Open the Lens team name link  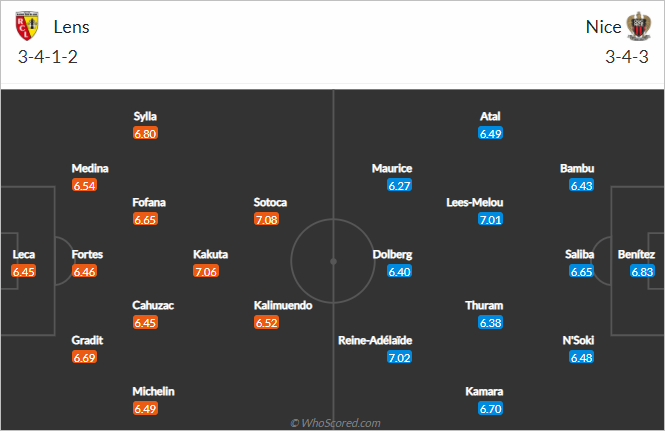point(71,27)
